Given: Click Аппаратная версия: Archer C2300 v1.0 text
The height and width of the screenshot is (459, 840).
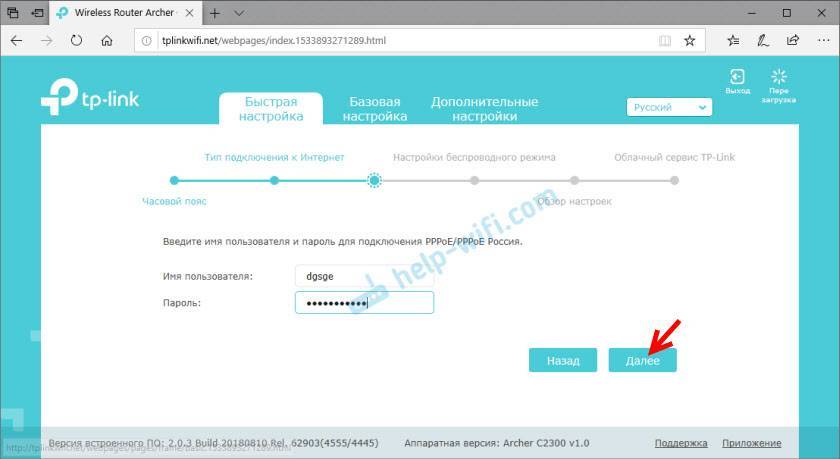Looking at the screenshot, I should pos(497,443).
